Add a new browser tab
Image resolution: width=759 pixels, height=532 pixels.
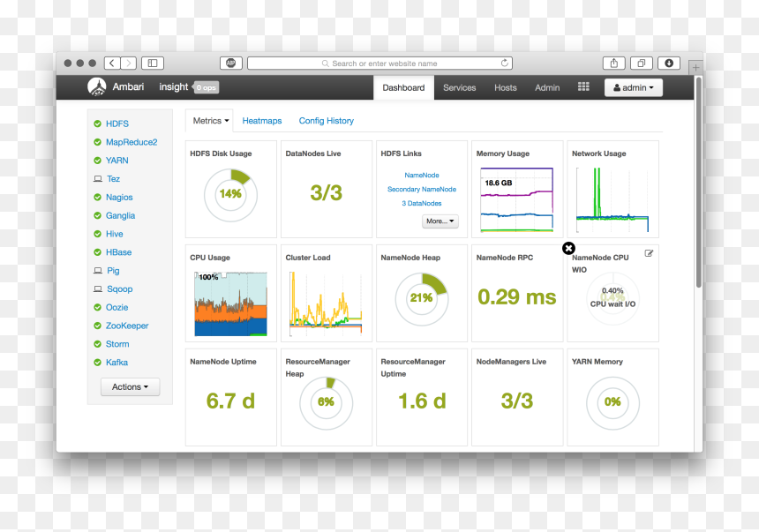[x=695, y=68]
